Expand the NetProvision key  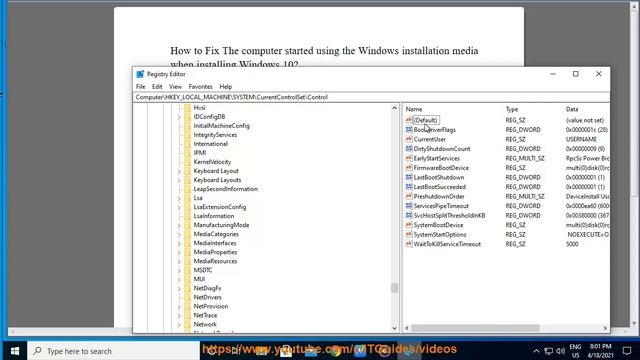[x=179, y=307]
